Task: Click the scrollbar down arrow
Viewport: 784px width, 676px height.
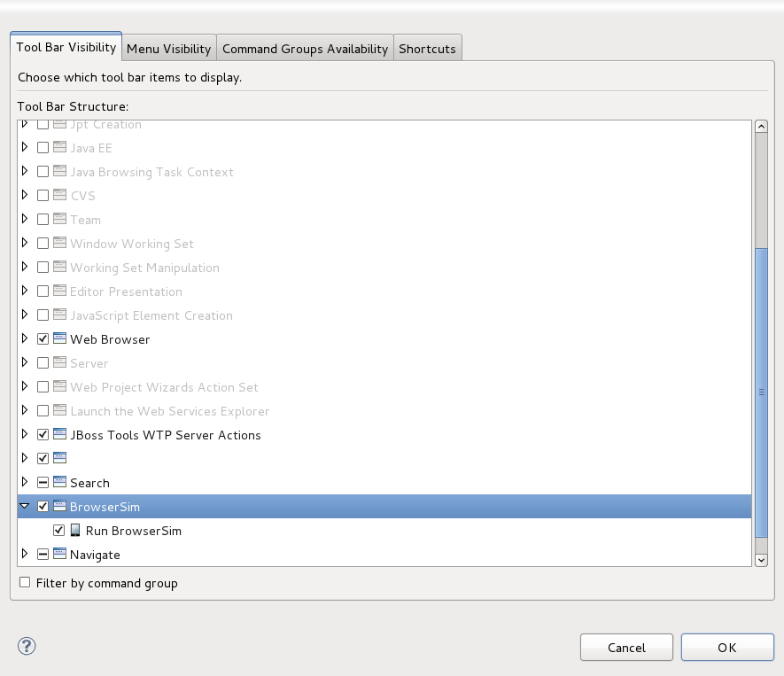Action: 762,559
